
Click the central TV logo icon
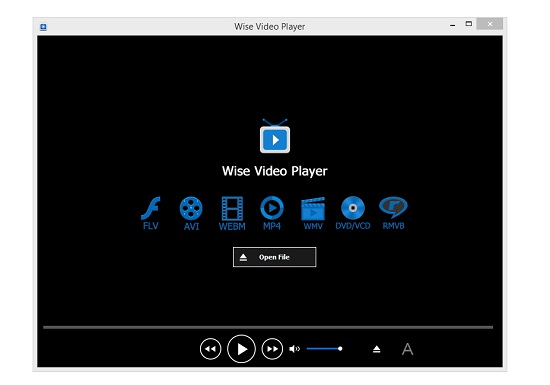[x=275, y=136]
